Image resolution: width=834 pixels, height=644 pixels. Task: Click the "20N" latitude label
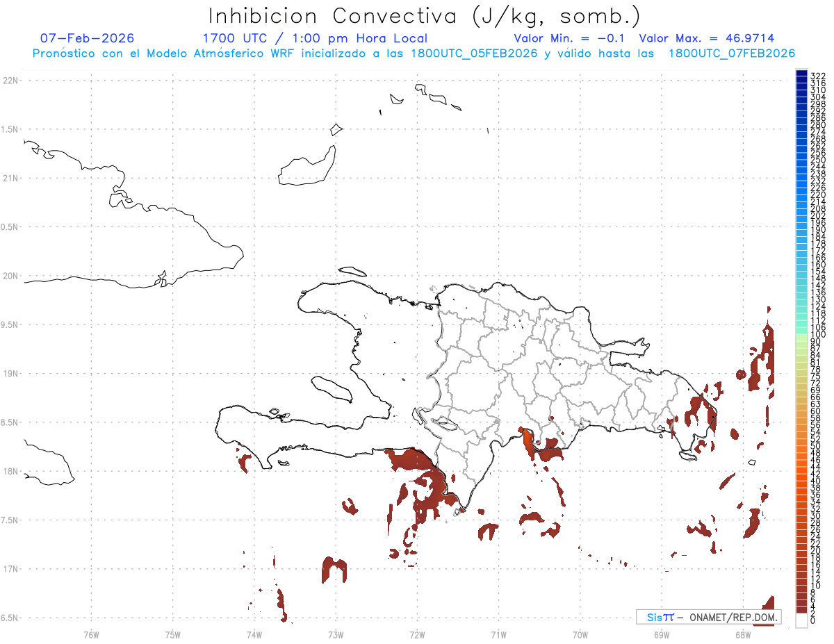tap(10, 276)
